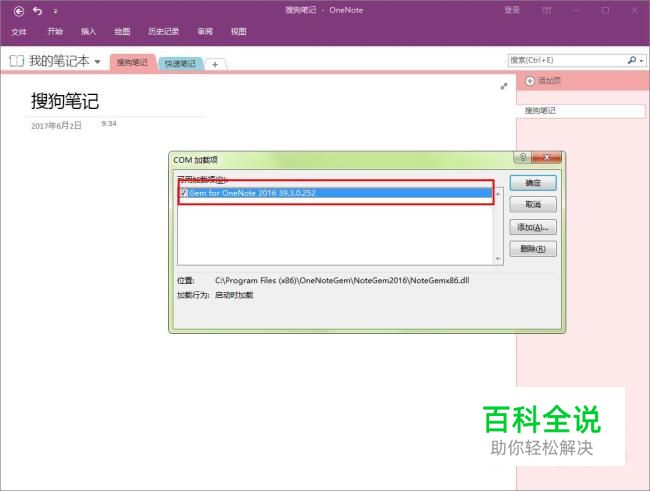Switch to the 历史记录 ribbon tab
This screenshot has height=491, width=650.
[163, 32]
